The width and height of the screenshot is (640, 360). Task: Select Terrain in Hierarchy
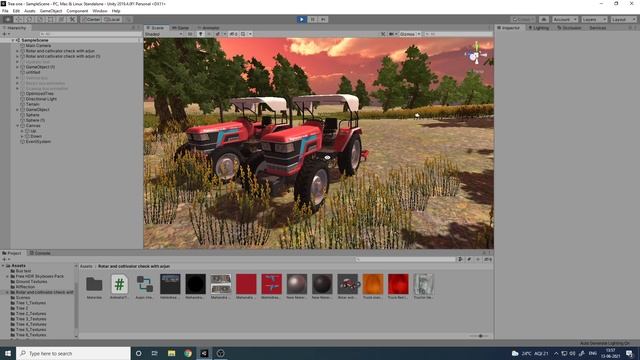32,104
